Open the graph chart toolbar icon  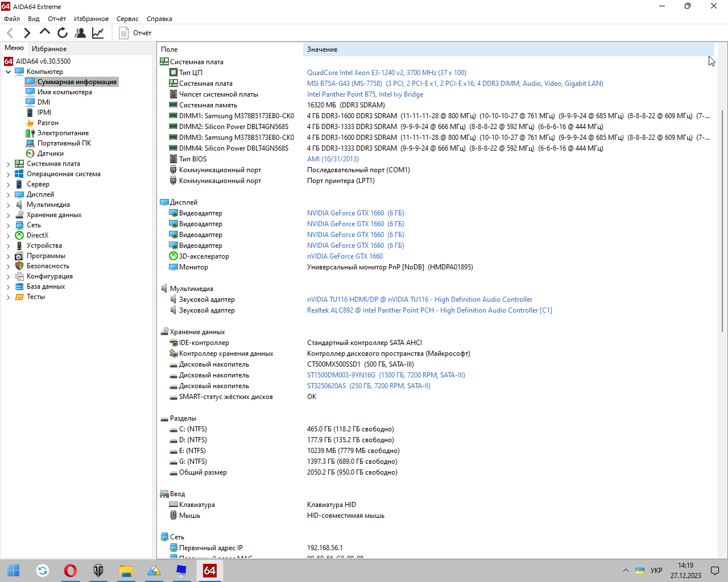click(x=98, y=33)
